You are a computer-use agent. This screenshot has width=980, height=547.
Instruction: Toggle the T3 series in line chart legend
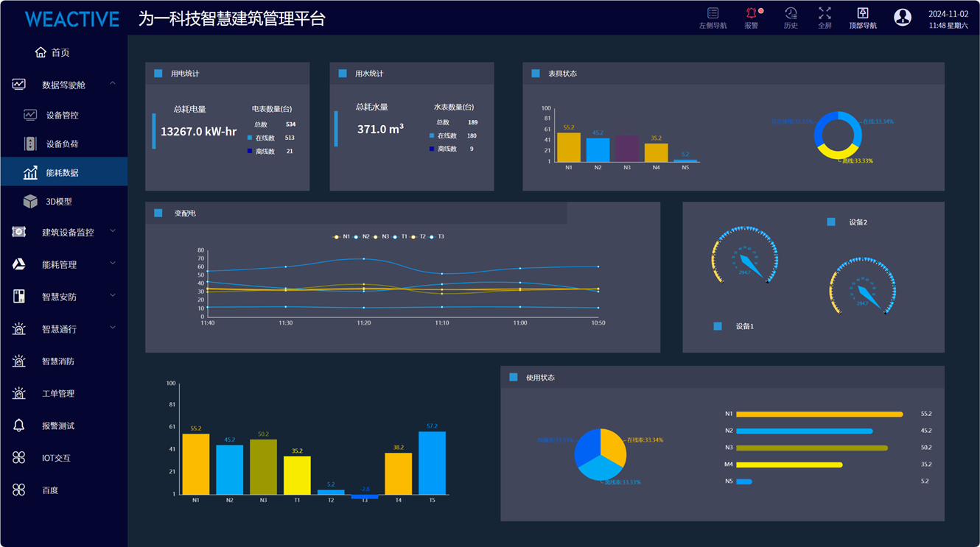click(x=436, y=237)
